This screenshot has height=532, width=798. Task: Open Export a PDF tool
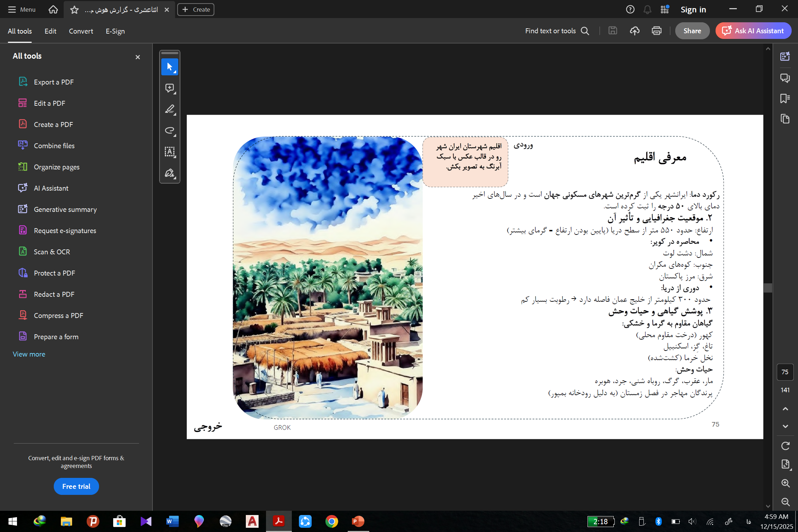[x=54, y=82]
